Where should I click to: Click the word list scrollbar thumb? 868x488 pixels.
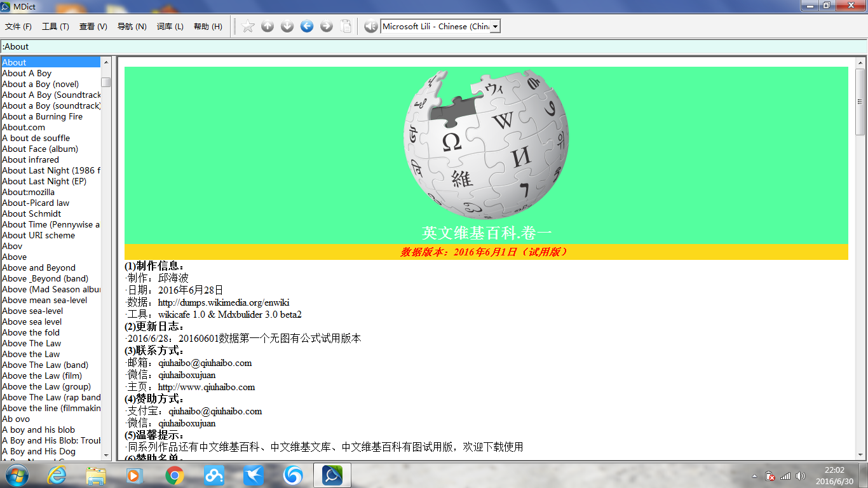point(106,82)
